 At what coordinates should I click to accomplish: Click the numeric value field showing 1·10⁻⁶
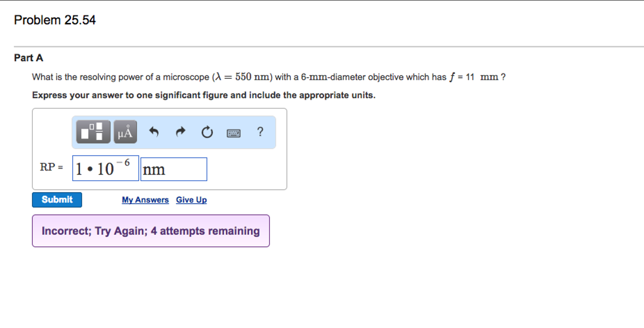tap(105, 169)
